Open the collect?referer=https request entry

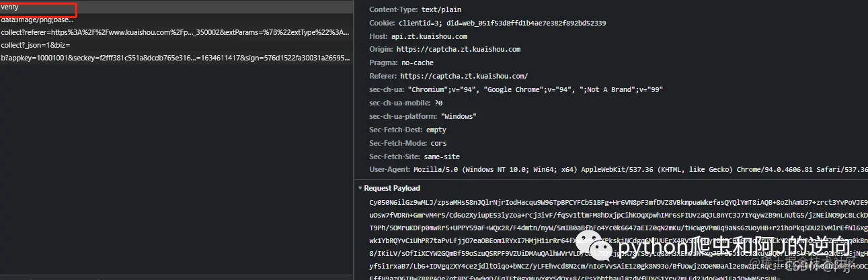(176, 32)
